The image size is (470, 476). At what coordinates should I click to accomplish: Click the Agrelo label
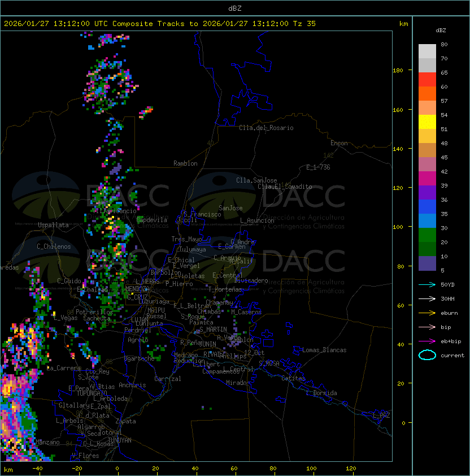(138, 340)
